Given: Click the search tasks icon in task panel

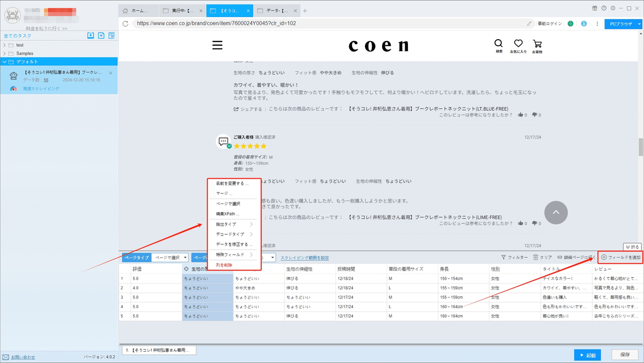Looking at the screenshot, I should coord(112,36).
